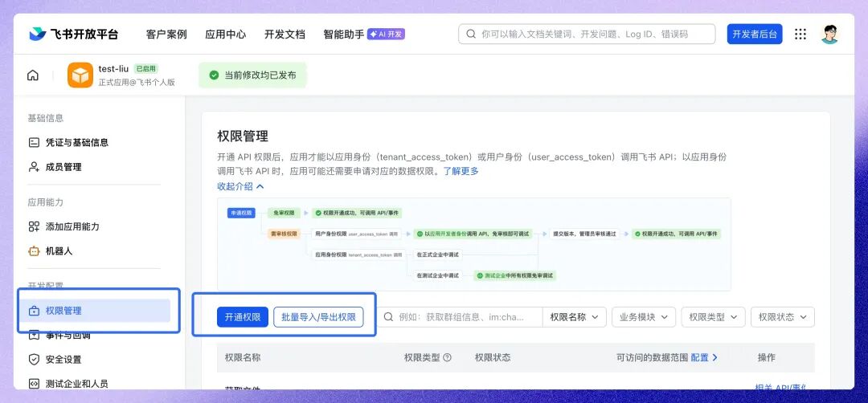
Task: Click the 基础信息 section label
Action: pos(45,118)
